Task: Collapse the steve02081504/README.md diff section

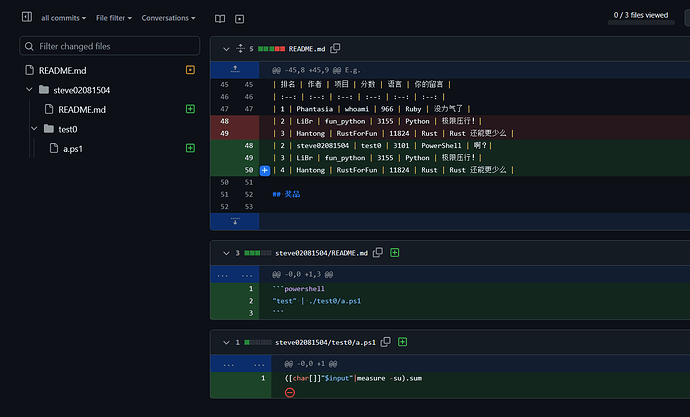Action: click(226, 253)
